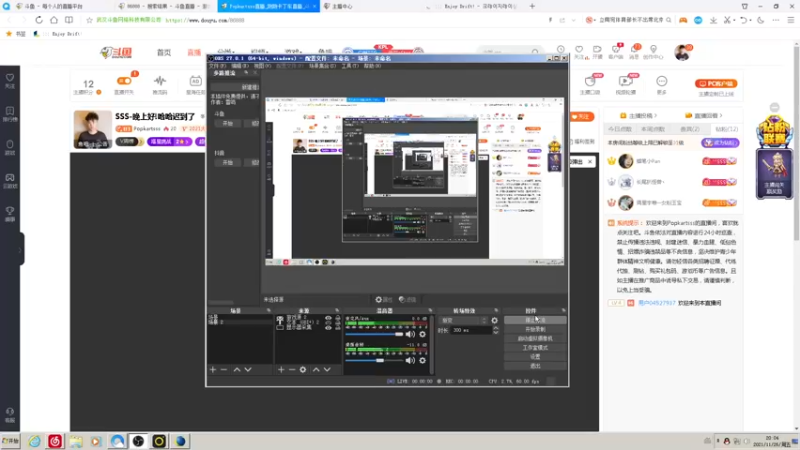The image size is (800, 450).
Task: Switch to the 首页 tab on Douyu
Action: 164,53
